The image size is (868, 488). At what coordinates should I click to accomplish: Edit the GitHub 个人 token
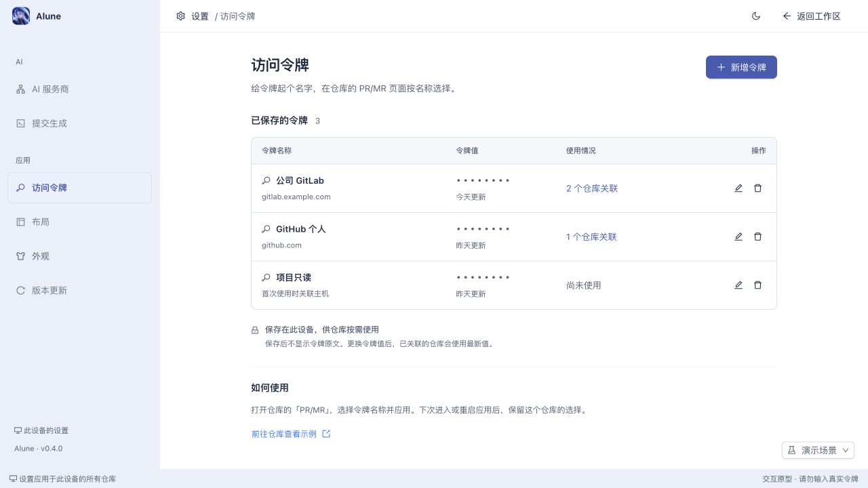pyautogui.click(x=738, y=237)
